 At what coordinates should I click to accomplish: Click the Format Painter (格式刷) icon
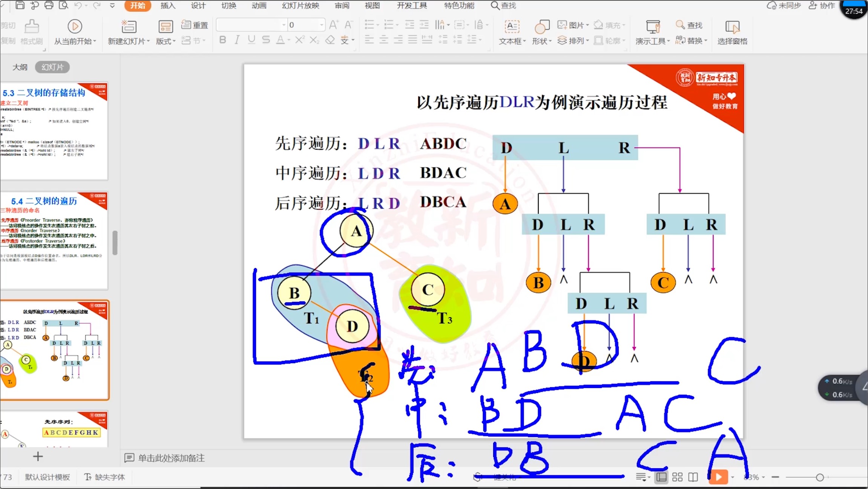pyautogui.click(x=32, y=26)
